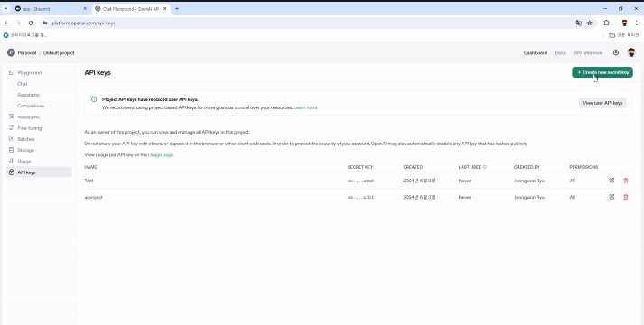
Task: Click the Create new secret key button
Action: [602, 72]
